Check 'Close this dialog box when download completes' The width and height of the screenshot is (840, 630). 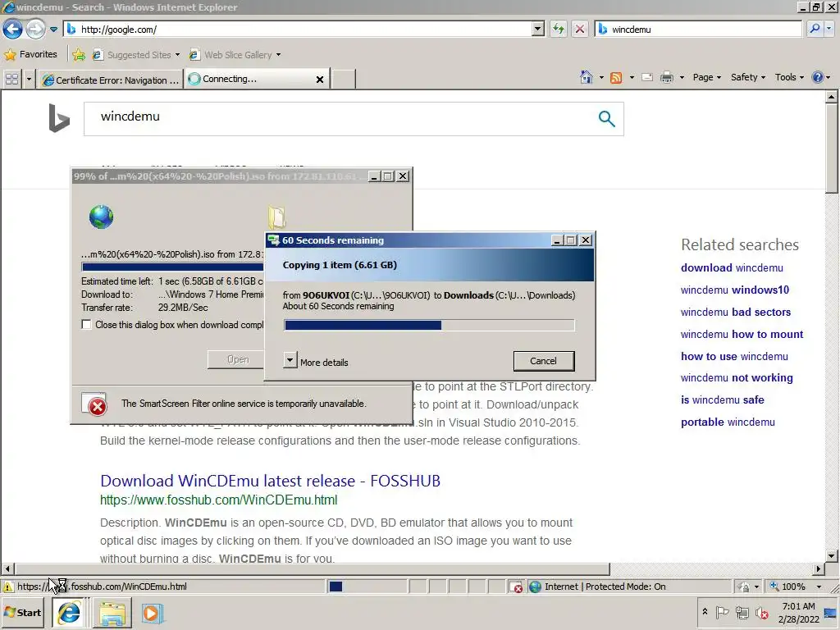(86, 325)
